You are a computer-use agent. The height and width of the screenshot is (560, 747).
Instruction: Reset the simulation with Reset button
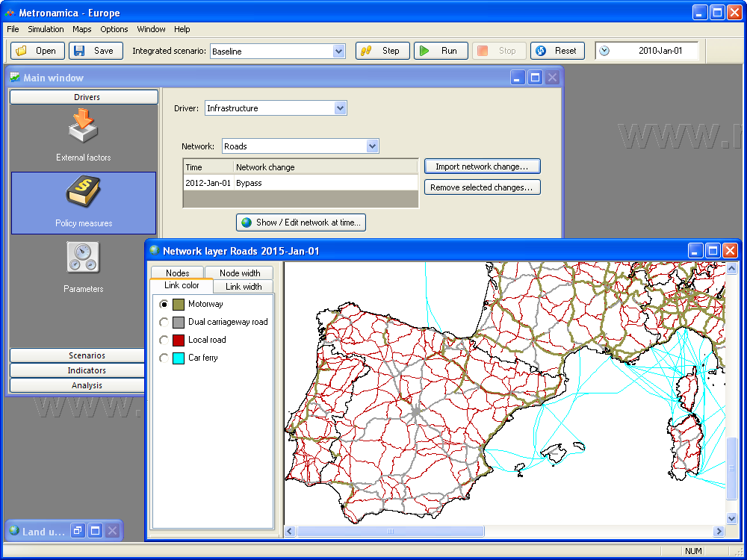[x=557, y=51]
